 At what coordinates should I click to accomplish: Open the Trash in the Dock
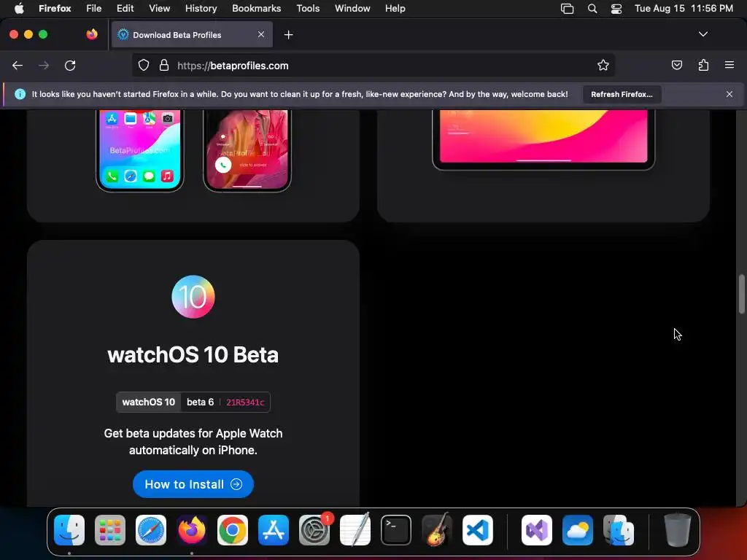677,530
